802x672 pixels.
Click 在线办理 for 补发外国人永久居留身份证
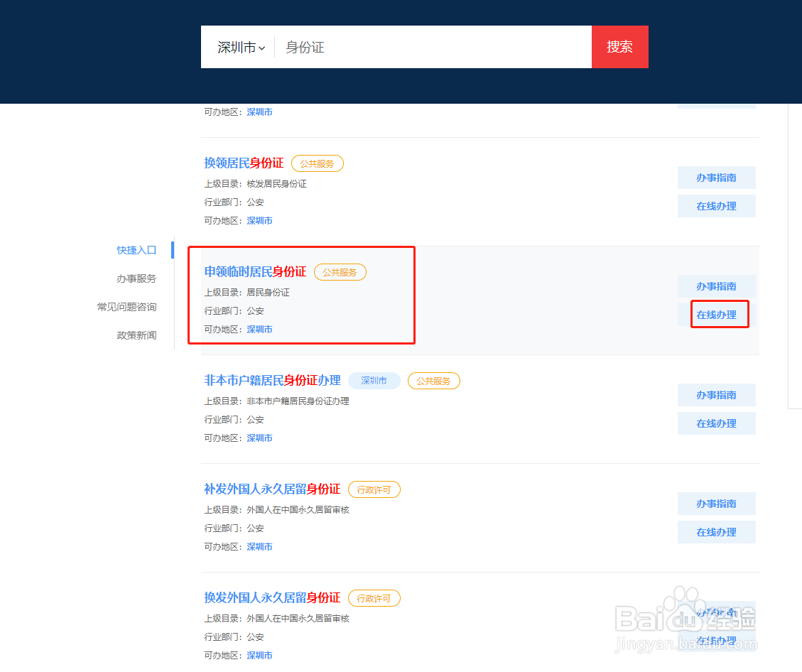point(717,532)
